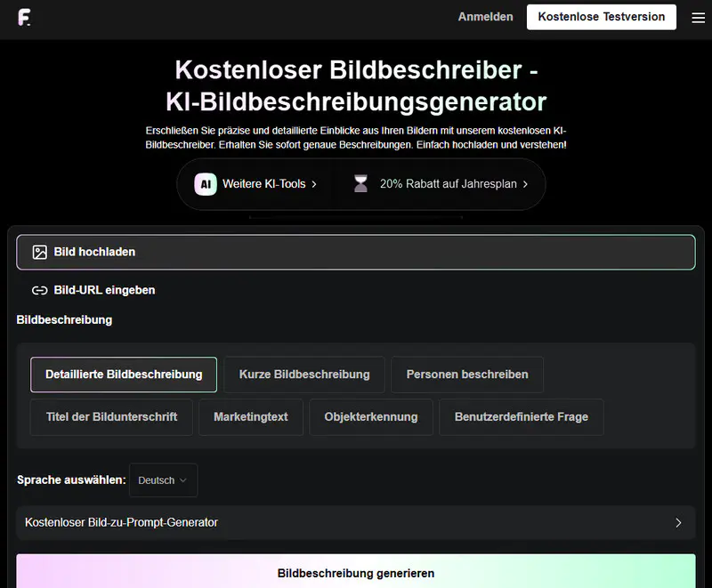
Task: Click the dropdown arrow next to Deutsch
Action: click(x=182, y=479)
